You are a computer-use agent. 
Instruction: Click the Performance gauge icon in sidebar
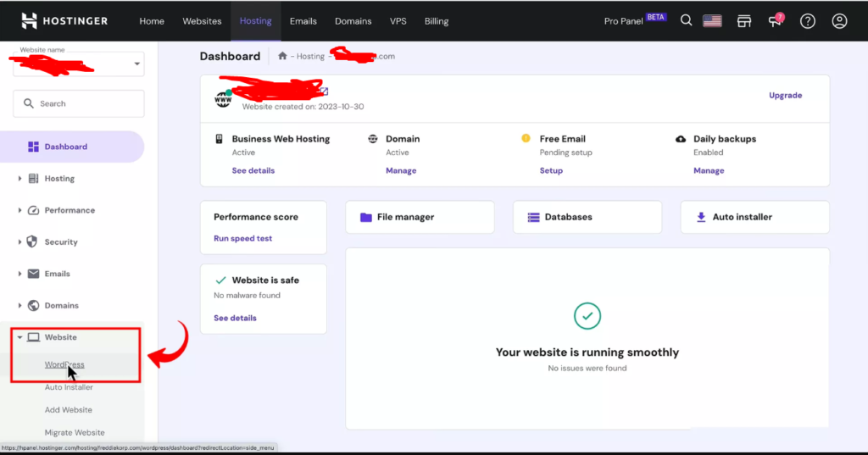pos(33,210)
